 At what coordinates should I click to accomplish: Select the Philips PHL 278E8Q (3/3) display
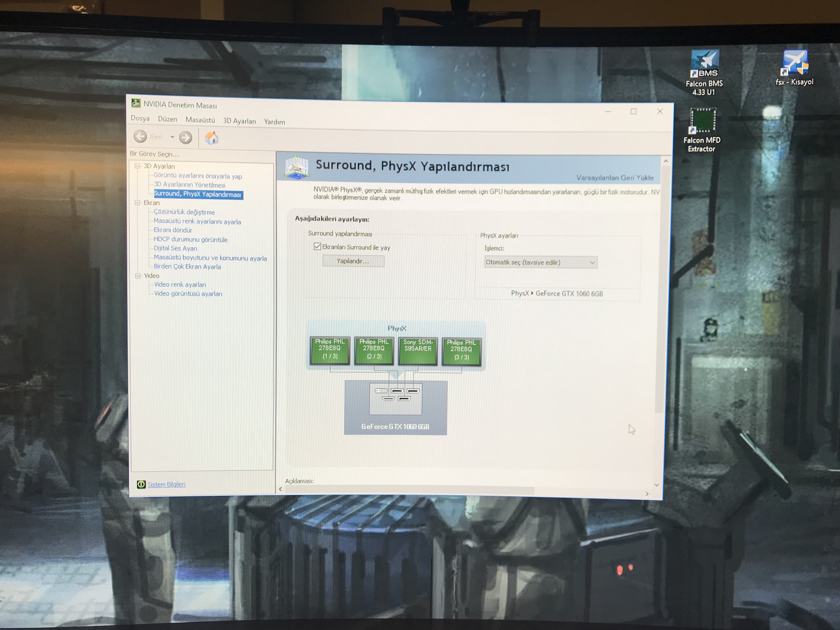click(x=461, y=352)
